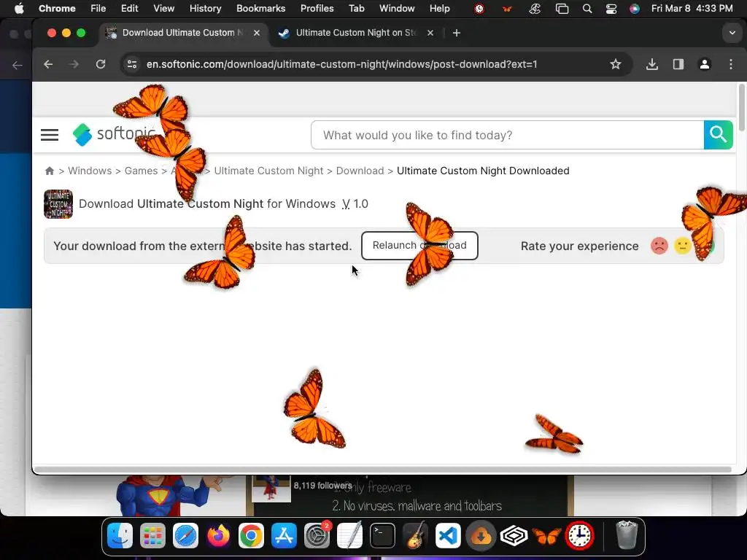Image resolution: width=747 pixels, height=560 pixels.
Task: Rate experience with red sad face
Action: click(x=659, y=246)
